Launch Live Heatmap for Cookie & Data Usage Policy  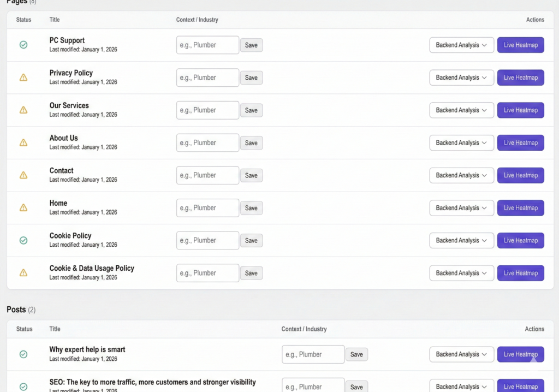pyautogui.click(x=520, y=273)
